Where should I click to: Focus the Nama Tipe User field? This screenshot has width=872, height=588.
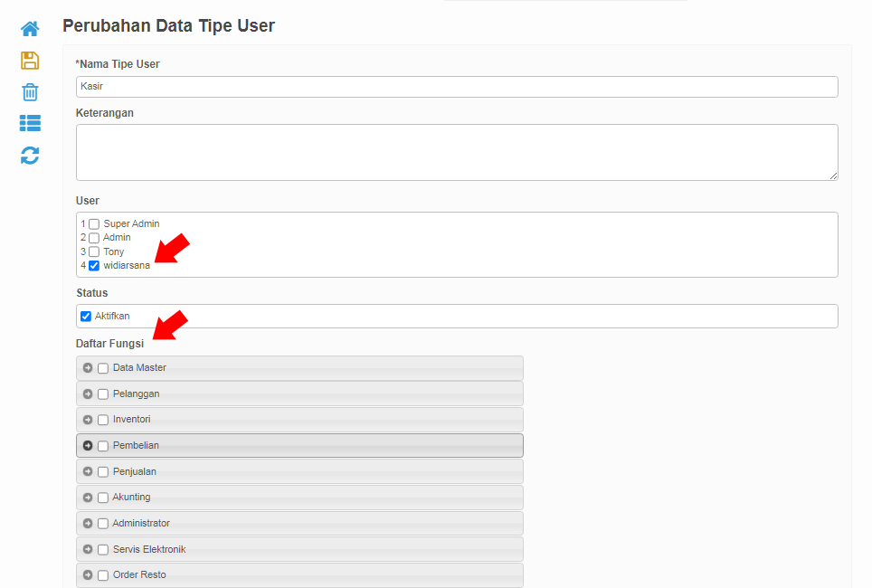click(x=457, y=87)
